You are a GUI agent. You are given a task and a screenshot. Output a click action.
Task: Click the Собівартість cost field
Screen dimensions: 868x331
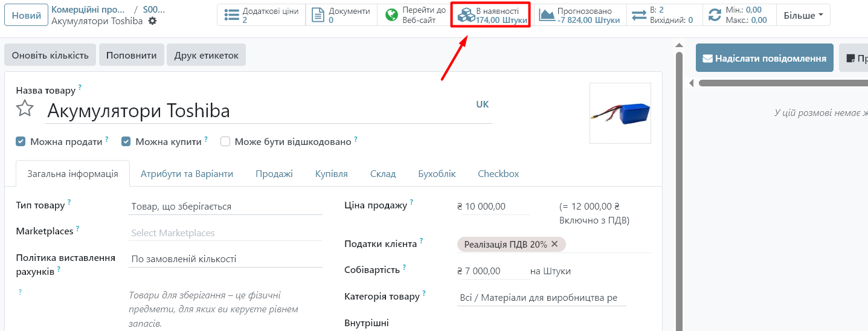(x=493, y=271)
